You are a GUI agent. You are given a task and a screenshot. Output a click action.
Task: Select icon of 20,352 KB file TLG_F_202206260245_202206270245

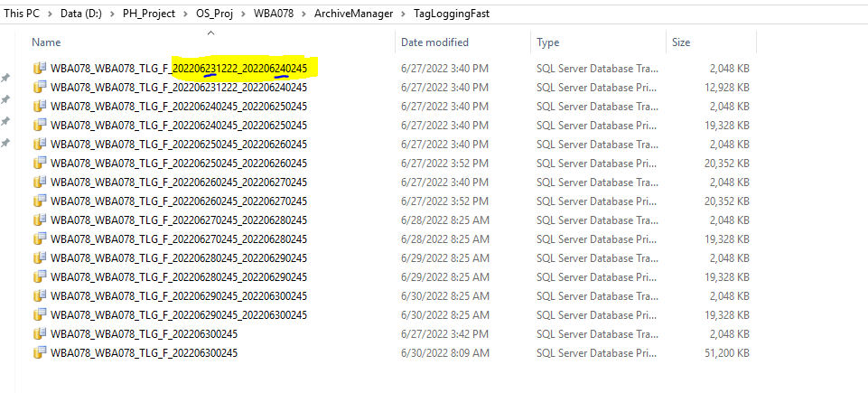pos(40,201)
